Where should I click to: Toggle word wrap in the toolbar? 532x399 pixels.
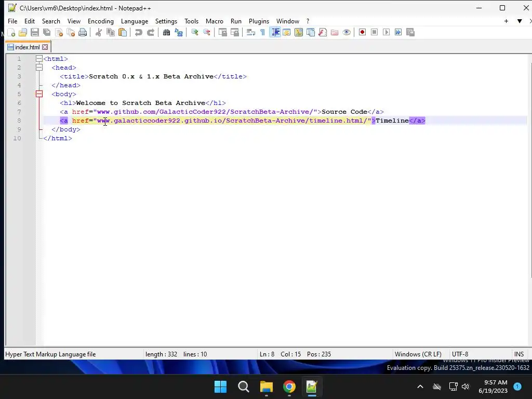251,32
